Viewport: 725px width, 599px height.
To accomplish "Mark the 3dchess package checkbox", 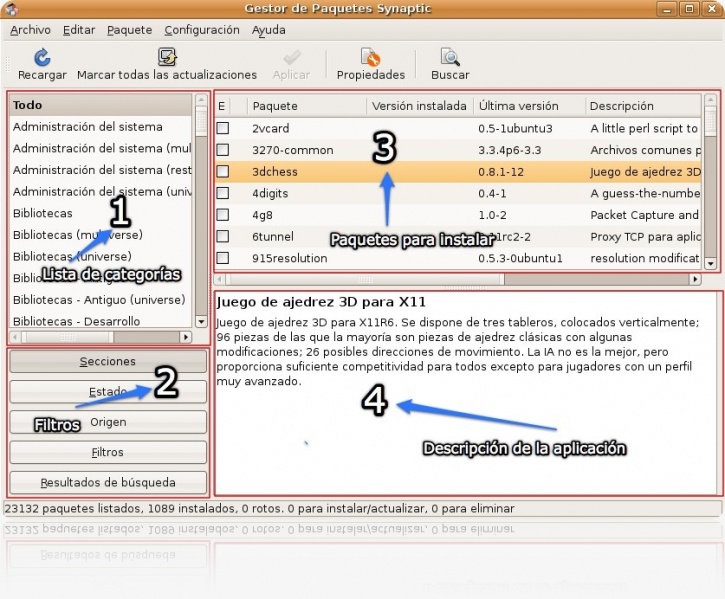I will [x=223, y=172].
